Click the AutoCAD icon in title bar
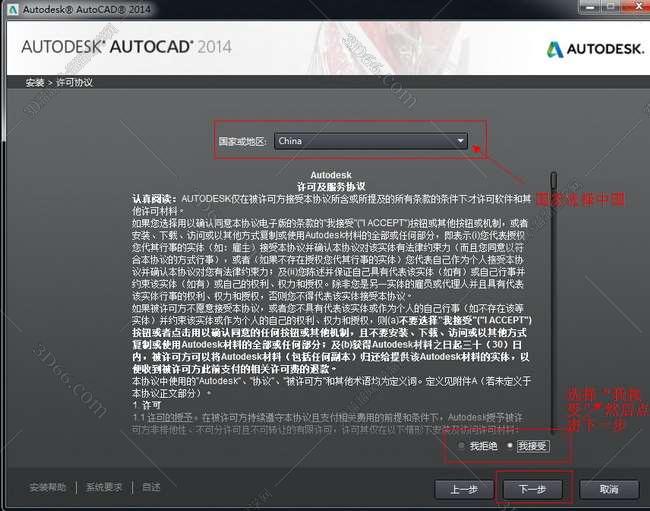The width and height of the screenshot is (650, 511). click(11, 8)
